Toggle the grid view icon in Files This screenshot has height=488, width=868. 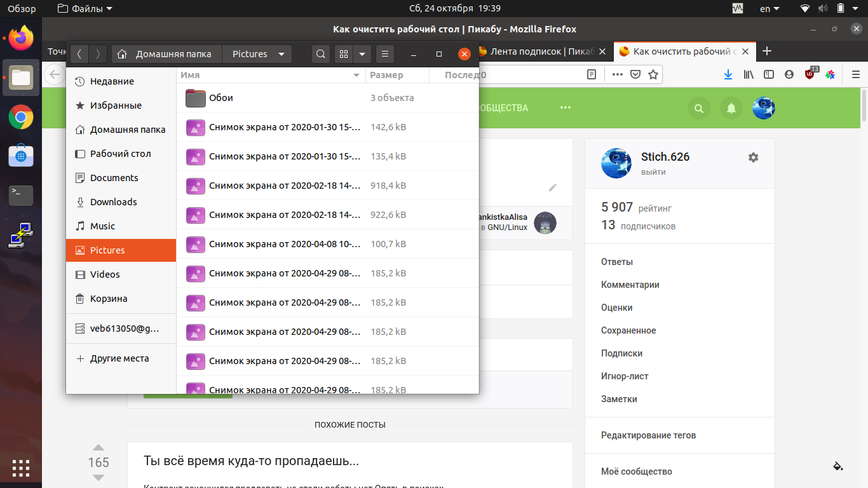click(344, 54)
